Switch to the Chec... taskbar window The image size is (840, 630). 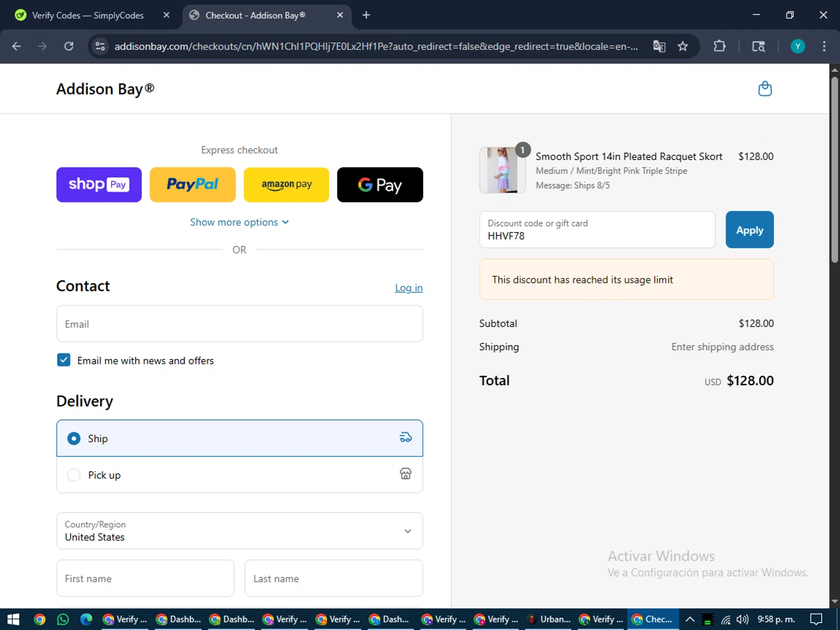[653, 619]
